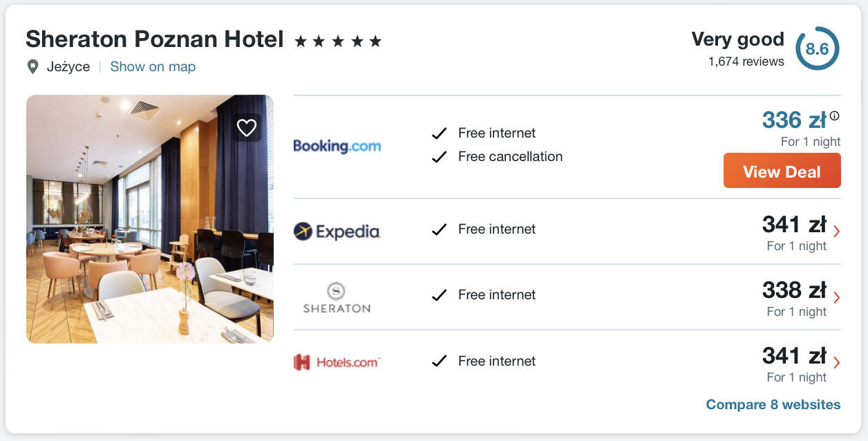Image resolution: width=868 pixels, height=441 pixels.
Task: Click the Booking.com logo
Action: 337,146
